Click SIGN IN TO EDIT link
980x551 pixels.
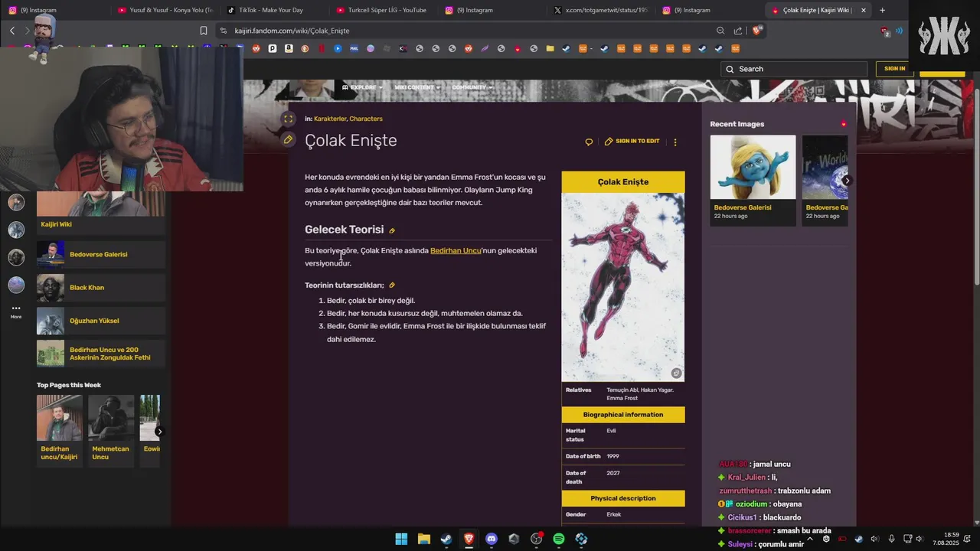click(632, 142)
